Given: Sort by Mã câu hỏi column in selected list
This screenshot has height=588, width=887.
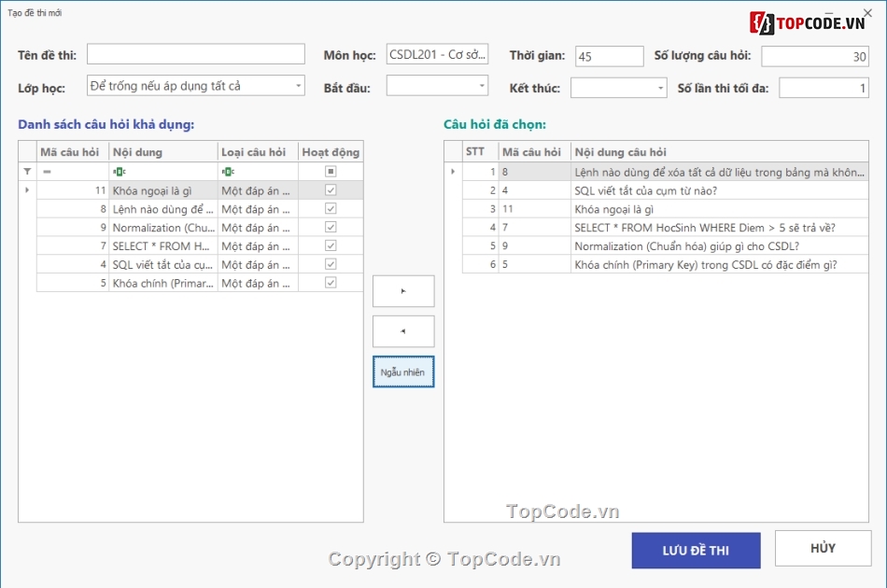Looking at the screenshot, I should click(535, 152).
